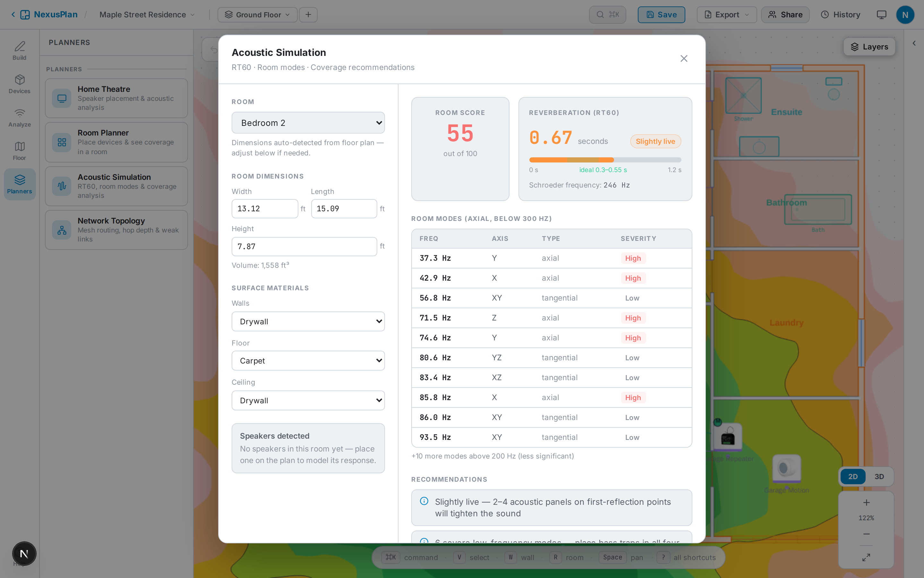This screenshot has height=578, width=924.
Task: Click the 71.5 Hz High severity badge
Action: click(x=633, y=318)
